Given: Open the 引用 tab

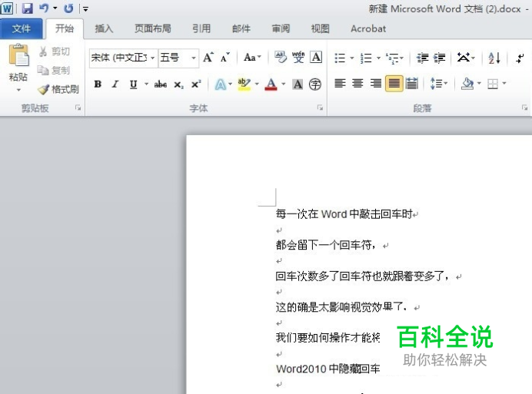Looking at the screenshot, I should [201, 29].
